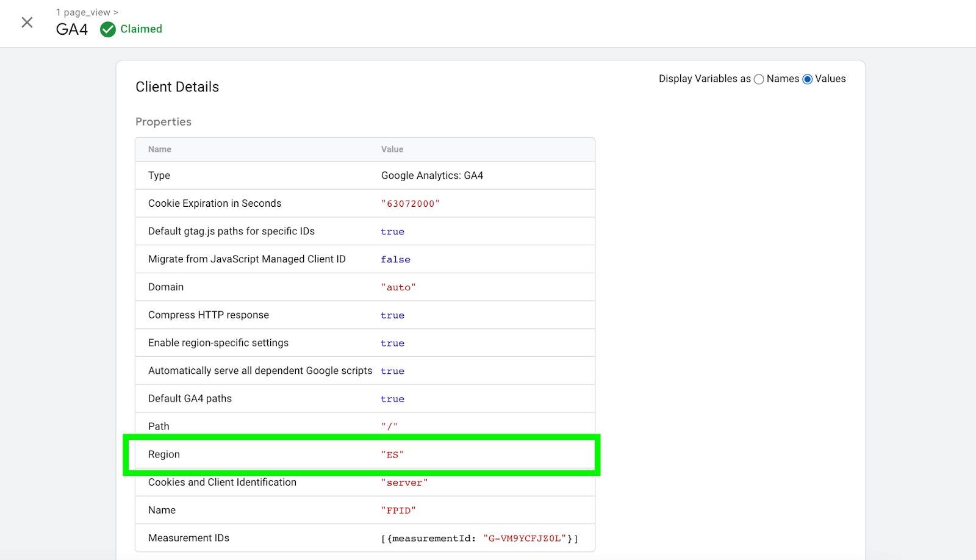Viewport: 976px width, 560px height.
Task: Click the 'Display Variables as' label
Action: coord(705,79)
